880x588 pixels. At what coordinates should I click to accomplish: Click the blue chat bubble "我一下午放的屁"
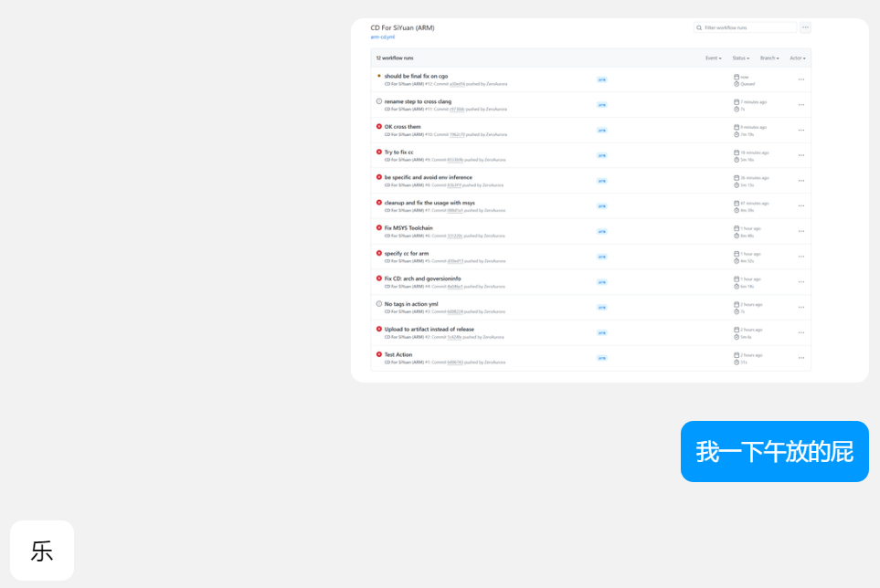(774, 451)
